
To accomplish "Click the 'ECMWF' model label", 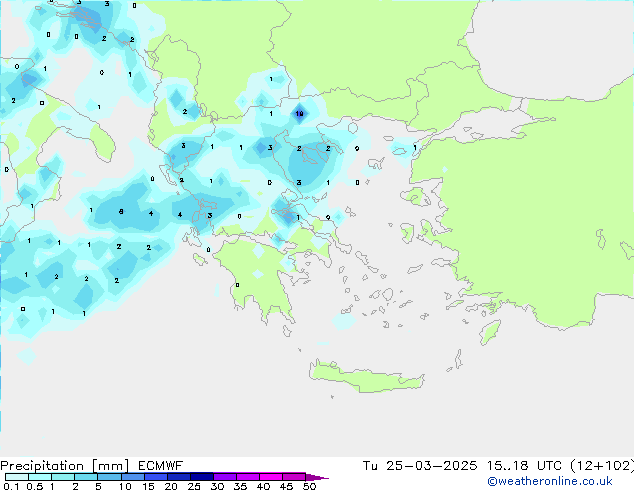I will click(x=161, y=466).
